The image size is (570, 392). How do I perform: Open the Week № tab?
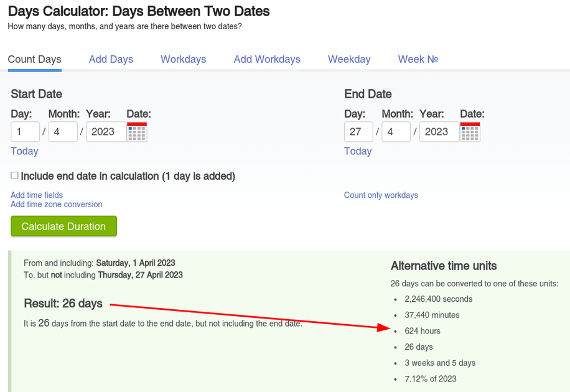click(x=418, y=60)
